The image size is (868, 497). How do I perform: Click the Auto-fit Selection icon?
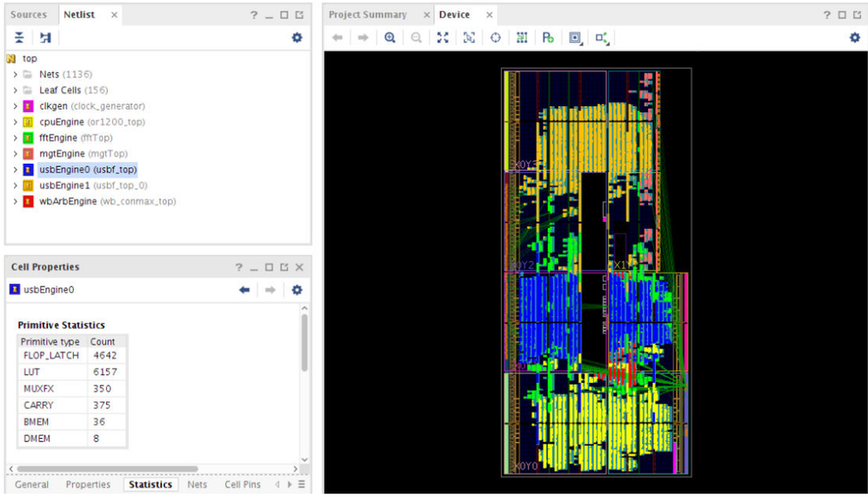tap(469, 37)
